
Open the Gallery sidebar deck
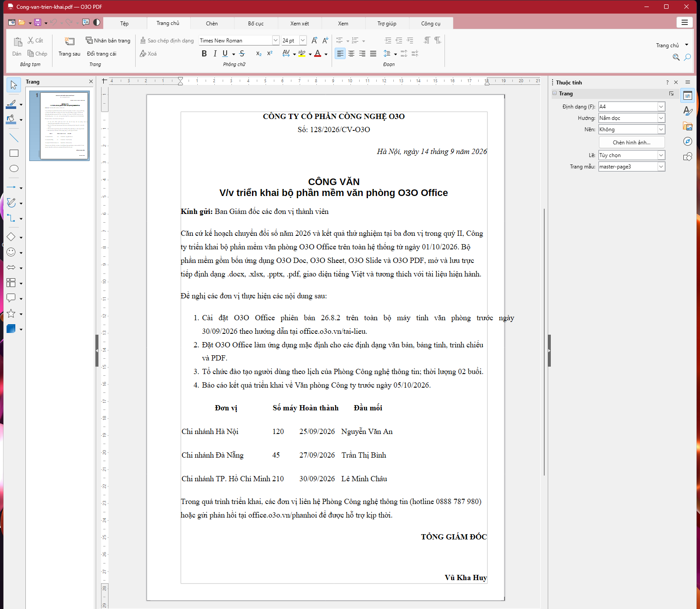(688, 126)
